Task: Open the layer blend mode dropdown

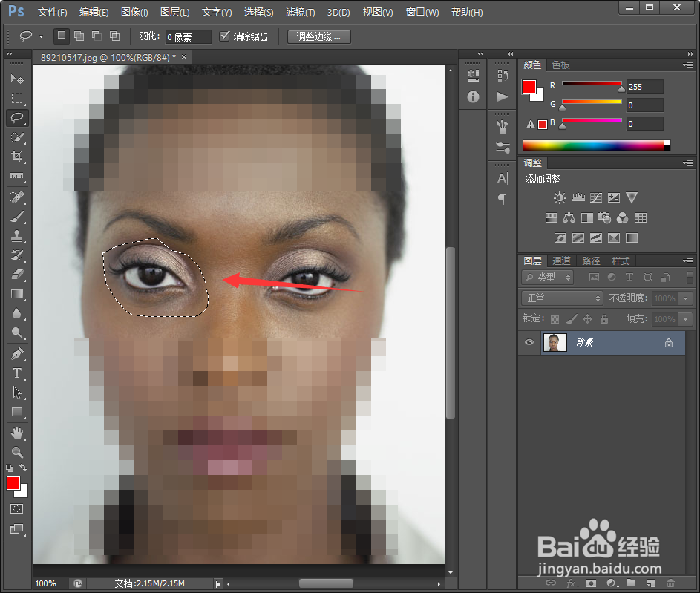Action: (562, 298)
